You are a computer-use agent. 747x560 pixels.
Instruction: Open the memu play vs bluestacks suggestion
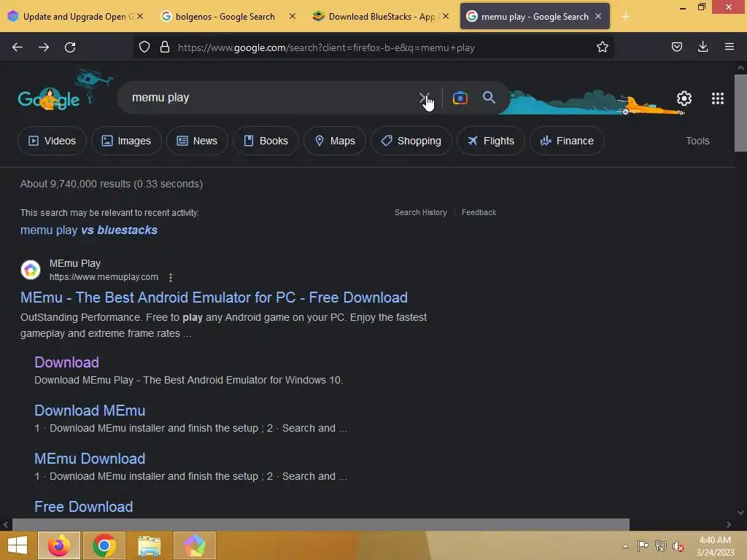coord(88,230)
